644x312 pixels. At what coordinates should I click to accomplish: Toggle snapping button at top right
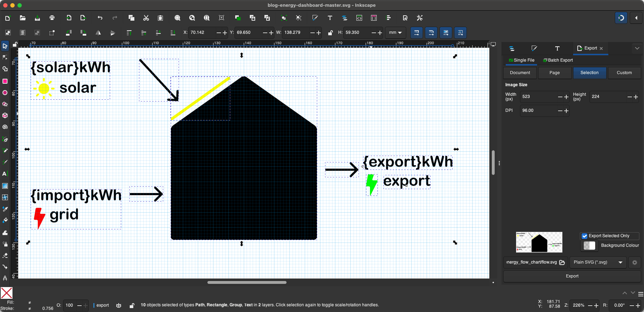pyautogui.click(x=621, y=18)
